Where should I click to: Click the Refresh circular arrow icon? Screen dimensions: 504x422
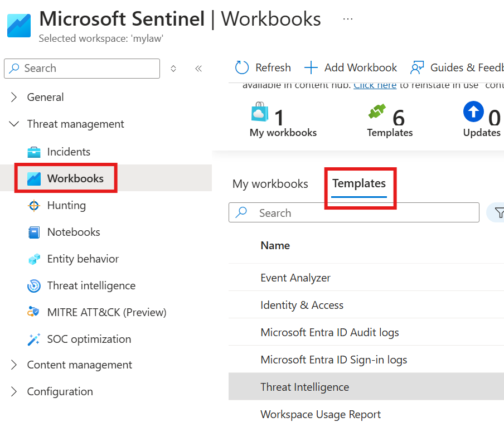242,67
